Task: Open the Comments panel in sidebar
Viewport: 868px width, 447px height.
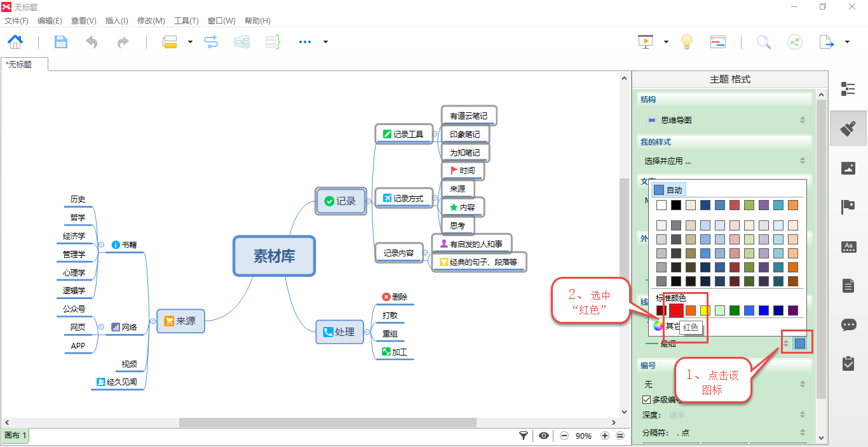Action: [x=848, y=325]
